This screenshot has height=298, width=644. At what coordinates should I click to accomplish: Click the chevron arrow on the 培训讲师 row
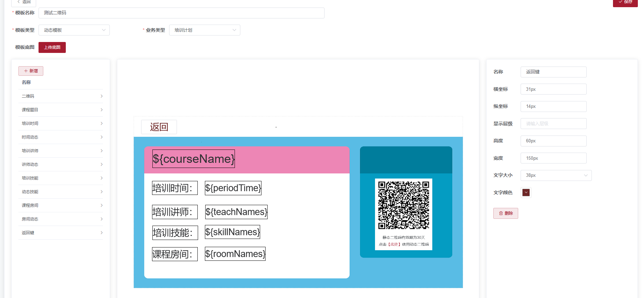pyautogui.click(x=102, y=151)
